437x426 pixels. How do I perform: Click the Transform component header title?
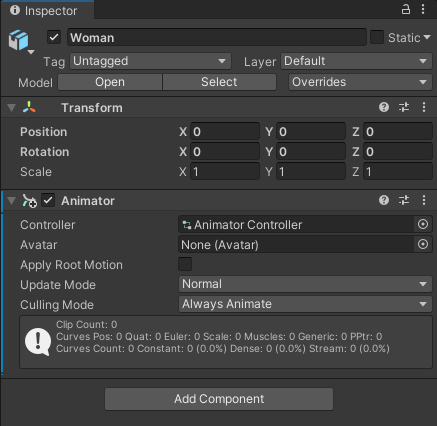click(x=92, y=108)
